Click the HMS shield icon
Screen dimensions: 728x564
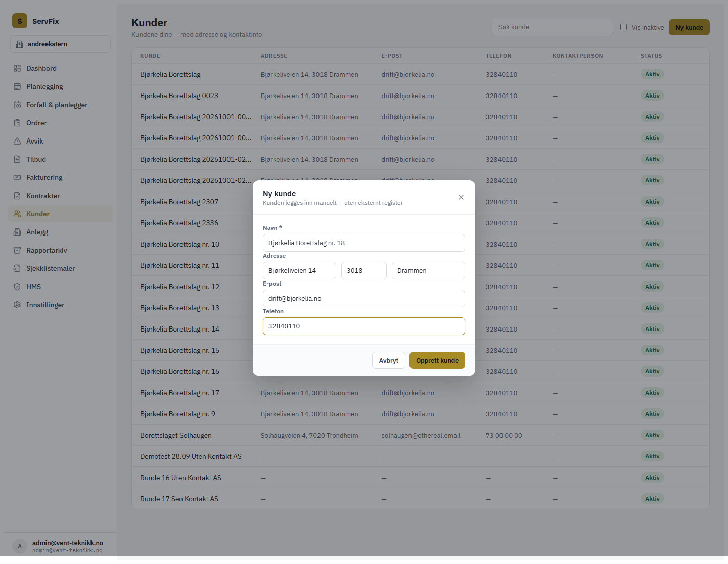(x=17, y=287)
